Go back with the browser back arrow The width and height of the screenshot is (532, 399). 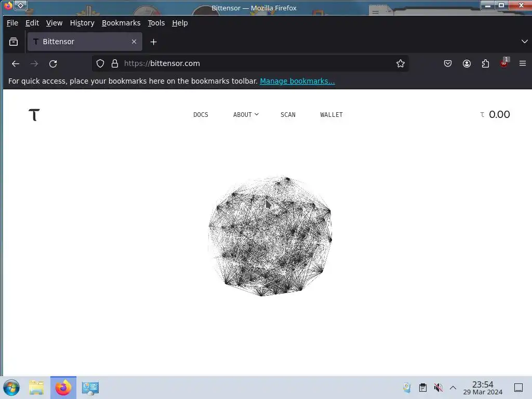(x=16, y=64)
